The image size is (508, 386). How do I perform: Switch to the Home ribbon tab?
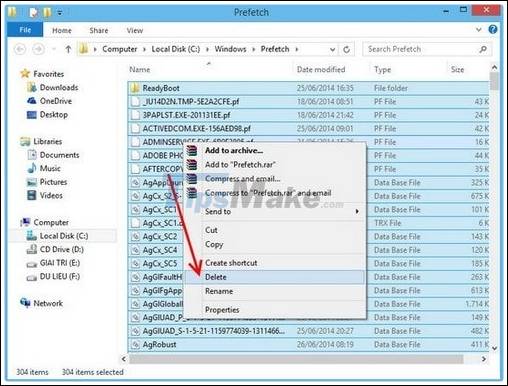tap(62, 30)
